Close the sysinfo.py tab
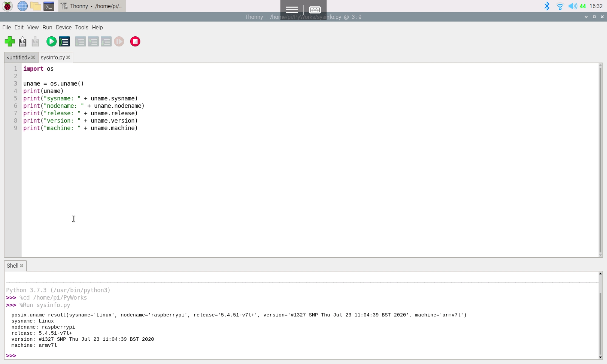Image resolution: width=607 pixels, height=364 pixels. [69, 57]
